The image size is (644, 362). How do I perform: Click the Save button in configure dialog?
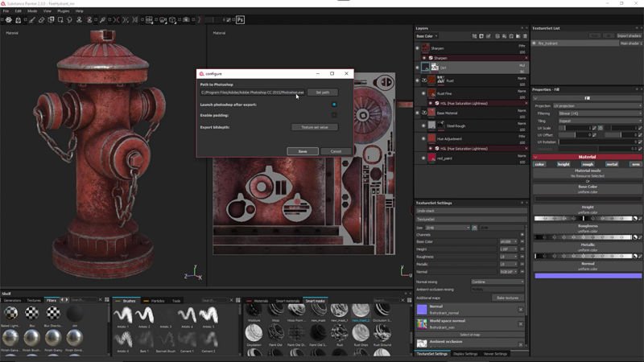pyautogui.click(x=302, y=151)
